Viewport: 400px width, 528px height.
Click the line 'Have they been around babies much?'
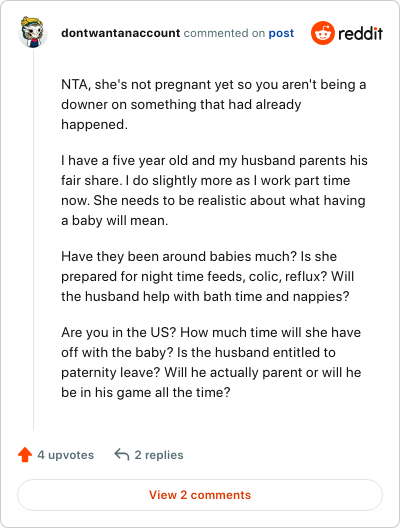199,257
